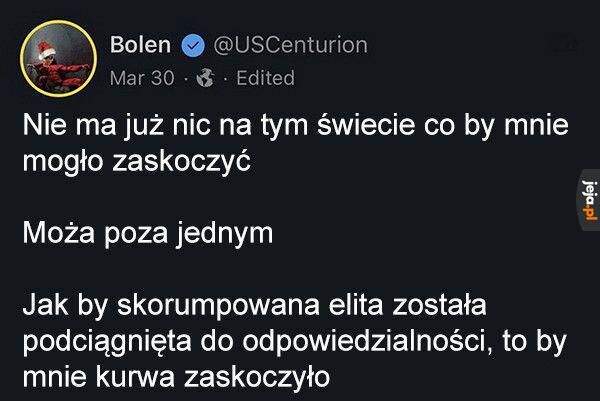Open Bolen's profile picture avatar
Screen dimensions: 600x401
click(x=59, y=59)
